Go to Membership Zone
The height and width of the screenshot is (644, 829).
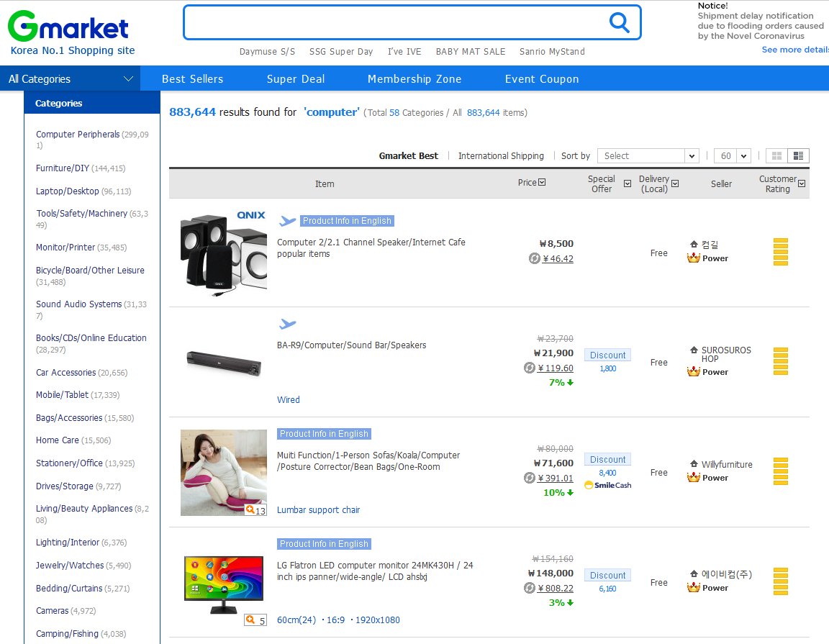coord(414,79)
